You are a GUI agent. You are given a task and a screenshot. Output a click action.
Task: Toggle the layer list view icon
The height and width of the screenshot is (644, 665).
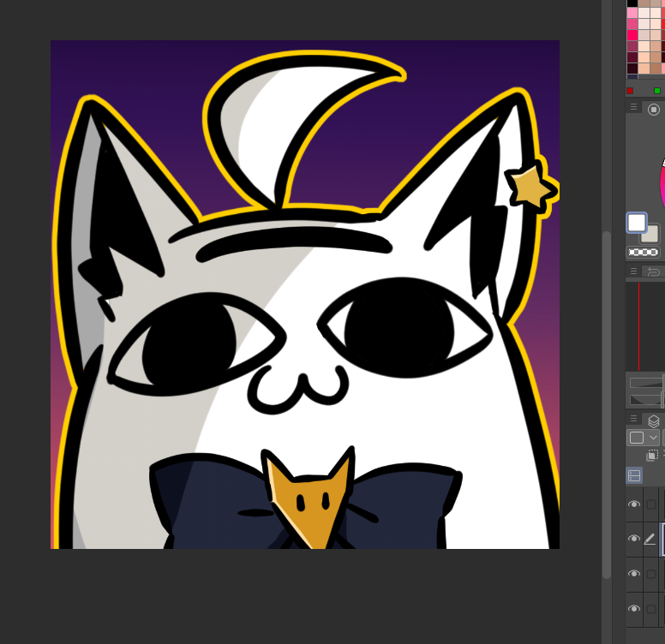click(x=634, y=475)
